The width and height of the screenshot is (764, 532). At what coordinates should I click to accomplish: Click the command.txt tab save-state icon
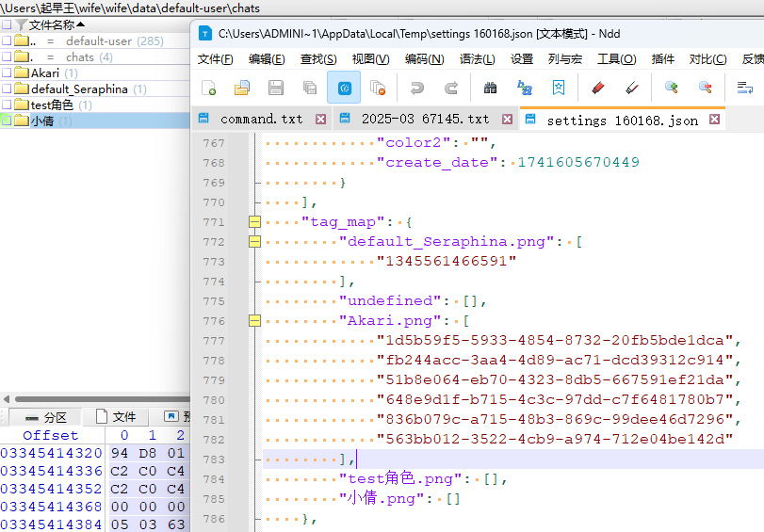click(203, 119)
